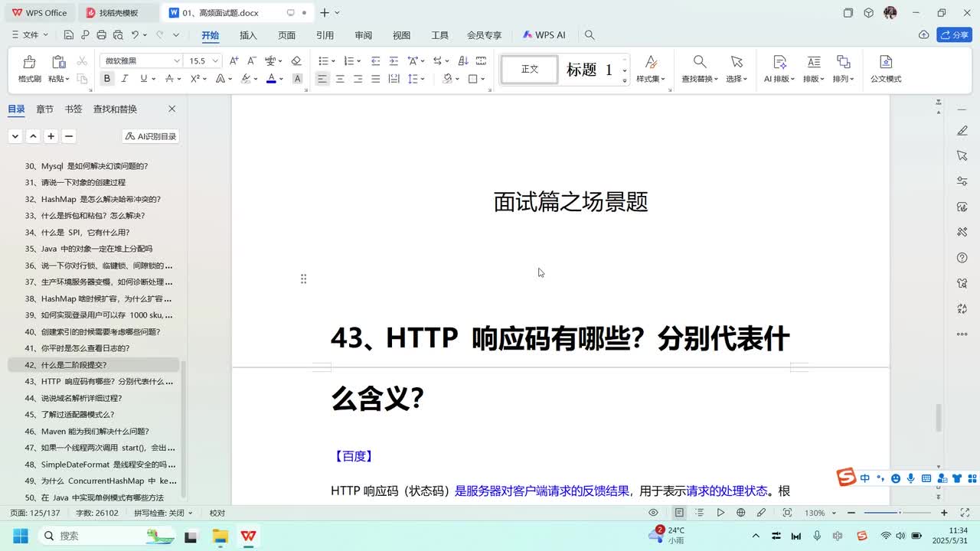980x551 pixels.
Task: Click the Print icon in quick access toolbar
Action: pyautogui.click(x=102, y=35)
